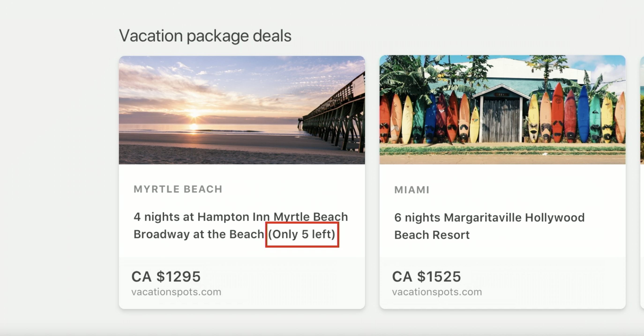Visit vacationspots.com under the Miami deal
Image resolution: width=644 pixels, height=336 pixels.
click(437, 292)
